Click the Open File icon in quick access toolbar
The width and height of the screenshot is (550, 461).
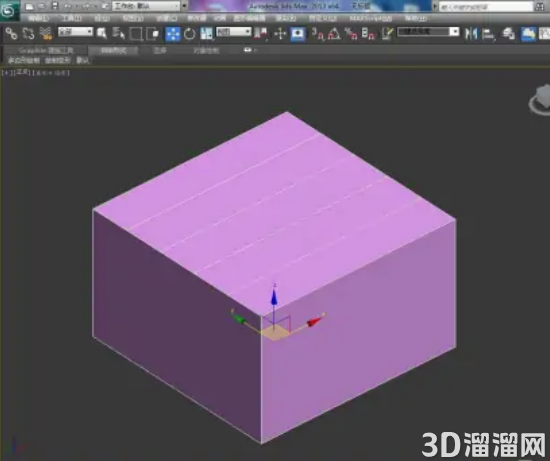click(x=42, y=6)
